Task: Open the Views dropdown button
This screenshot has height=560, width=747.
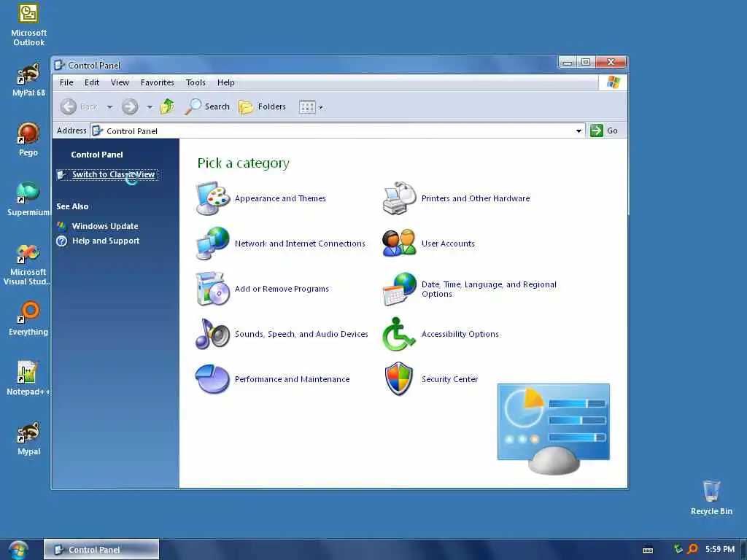Action: point(311,107)
